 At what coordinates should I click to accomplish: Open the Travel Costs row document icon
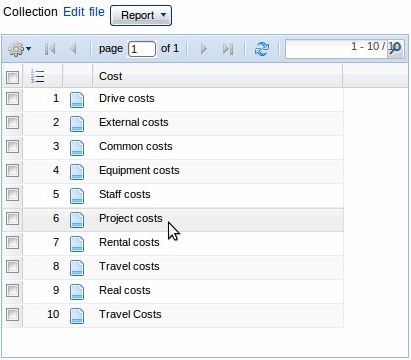pos(77,316)
